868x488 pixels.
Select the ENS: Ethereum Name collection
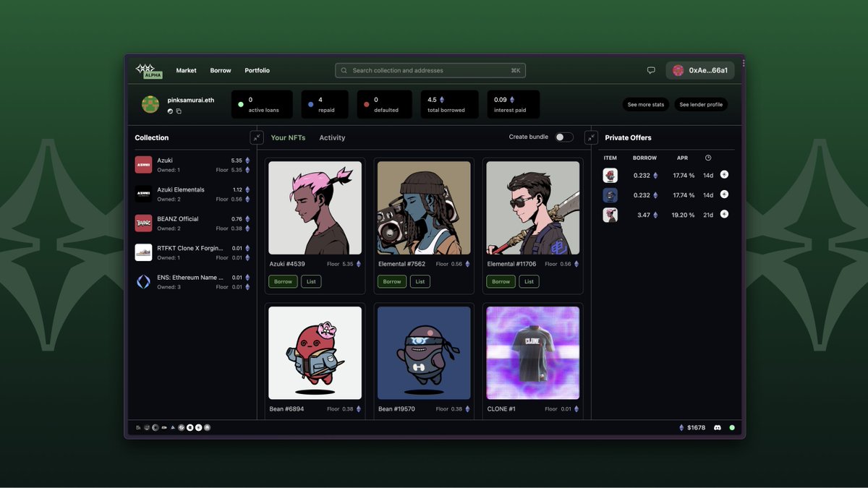(192, 281)
